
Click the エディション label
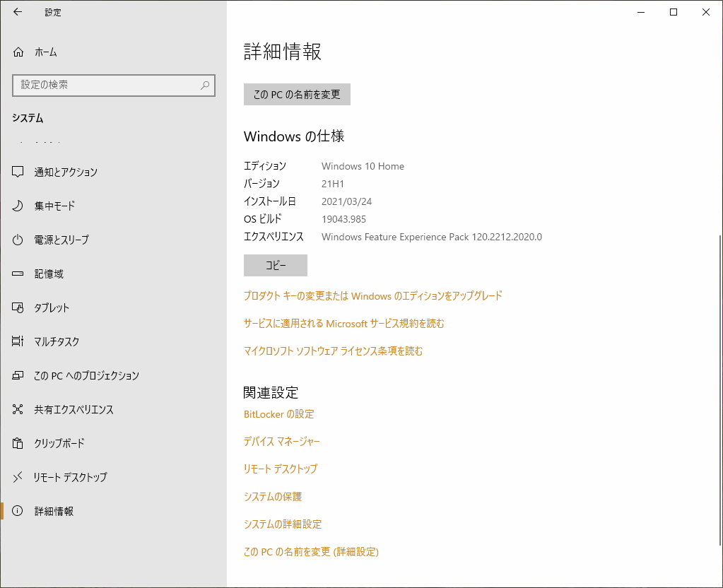[x=264, y=166]
